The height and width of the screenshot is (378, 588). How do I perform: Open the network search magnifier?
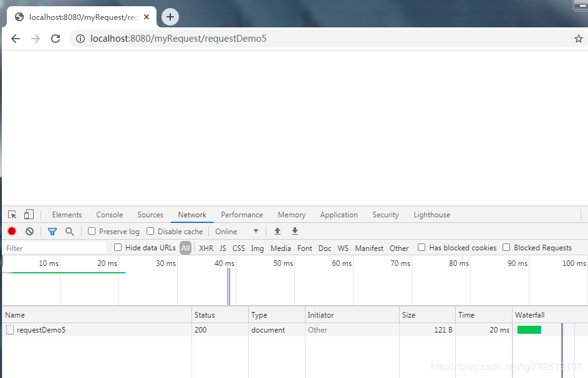(x=70, y=232)
